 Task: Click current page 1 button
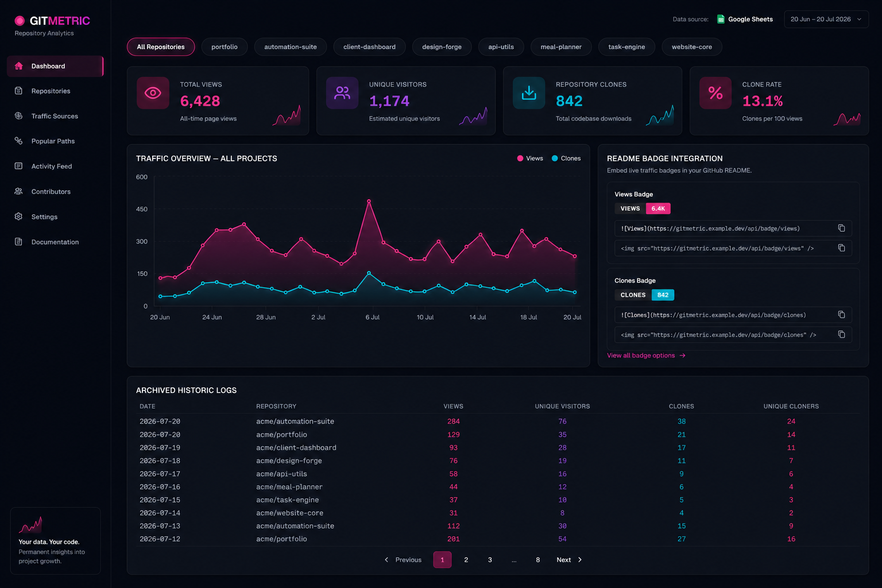coord(442,560)
